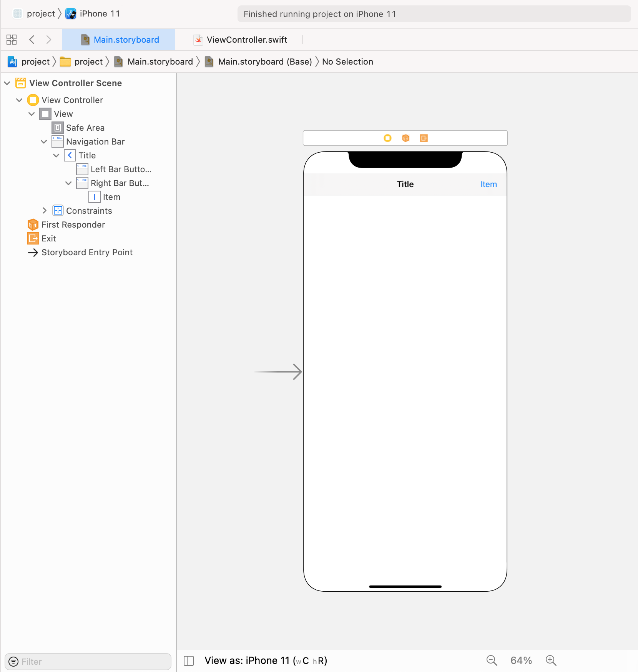The width and height of the screenshot is (638, 672).
Task: Select Left Bar Button Items in the outline
Action: tap(88, 169)
